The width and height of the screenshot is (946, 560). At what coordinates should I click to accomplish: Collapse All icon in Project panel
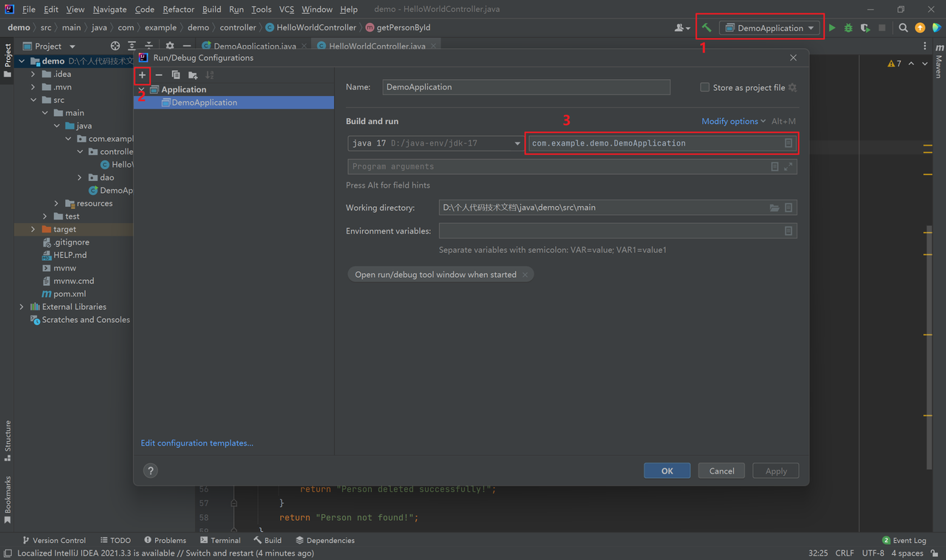click(x=149, y=46)
